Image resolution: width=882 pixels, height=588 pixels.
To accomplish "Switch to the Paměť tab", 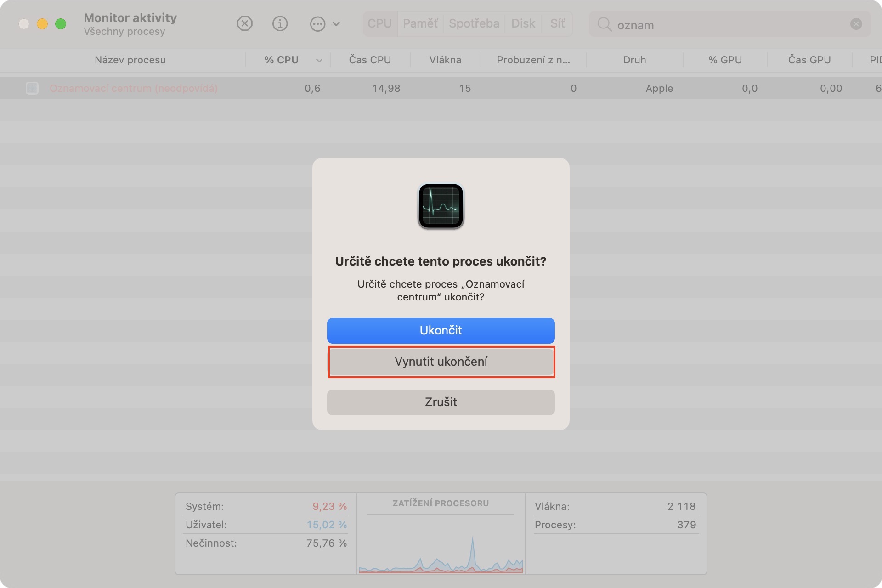I will 420,23.
